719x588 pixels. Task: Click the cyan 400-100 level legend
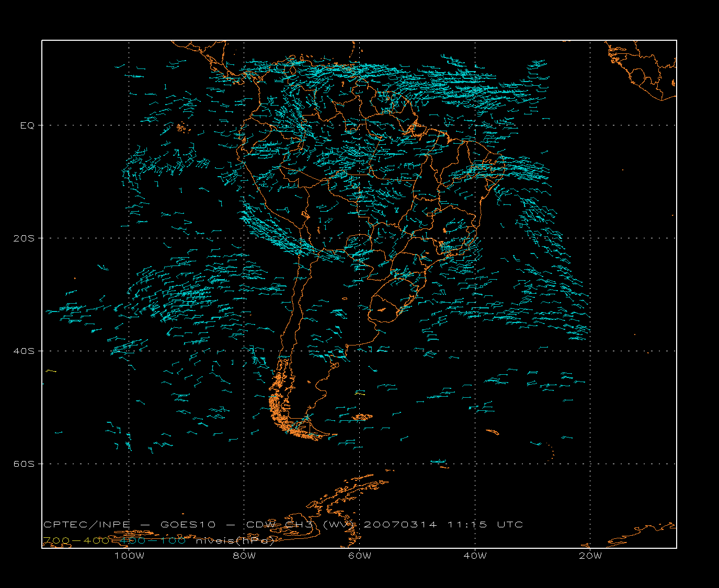pos(153,540)
